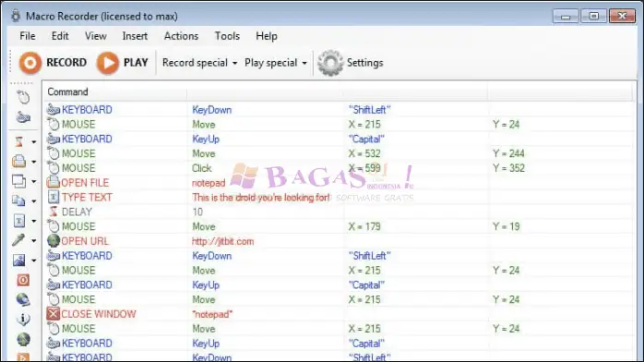Open the Edit menu
This screenshot has height=362, width=644.
pyautogui.click(x=60, y=36)
